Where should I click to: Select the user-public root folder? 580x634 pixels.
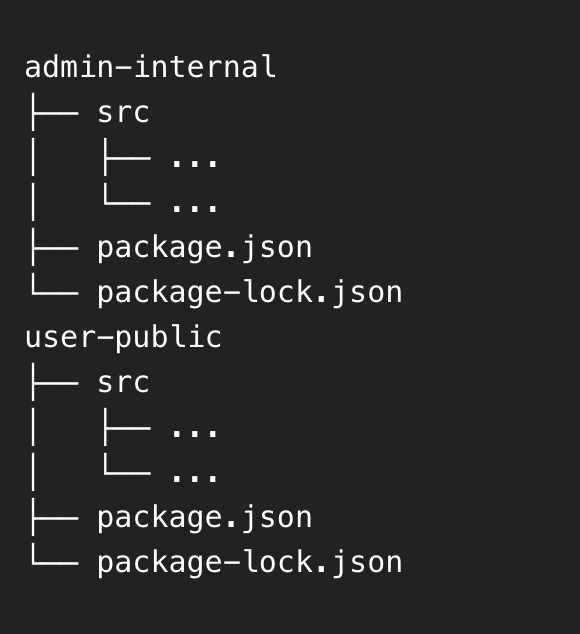[x=123, y=338]
